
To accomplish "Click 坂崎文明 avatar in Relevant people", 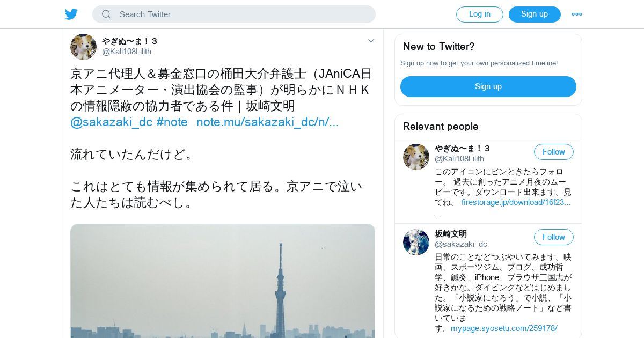I will pyautogui.click(x=416, y=242).
